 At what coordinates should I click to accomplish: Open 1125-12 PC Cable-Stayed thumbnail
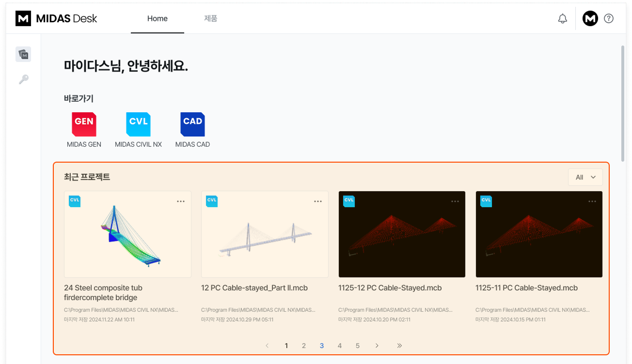pos(402,234)
